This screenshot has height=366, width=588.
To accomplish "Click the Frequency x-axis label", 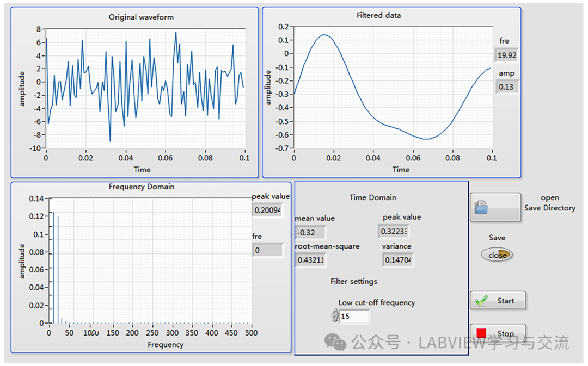I will 166,345.
